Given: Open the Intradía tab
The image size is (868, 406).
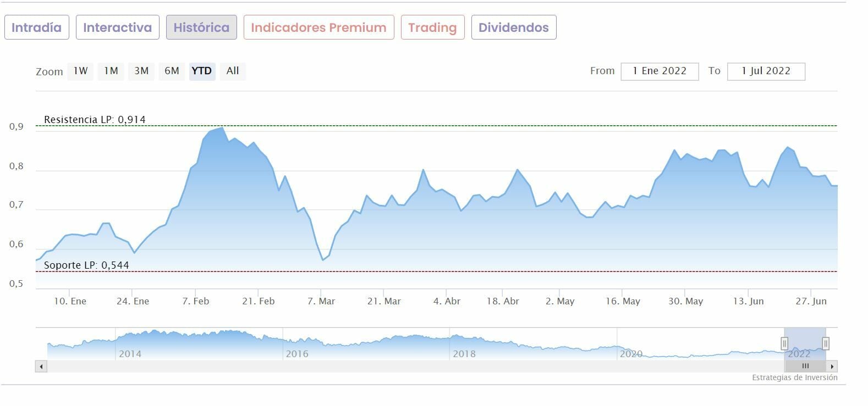Looking at the screenshot, I should click(x=36, y=27).
